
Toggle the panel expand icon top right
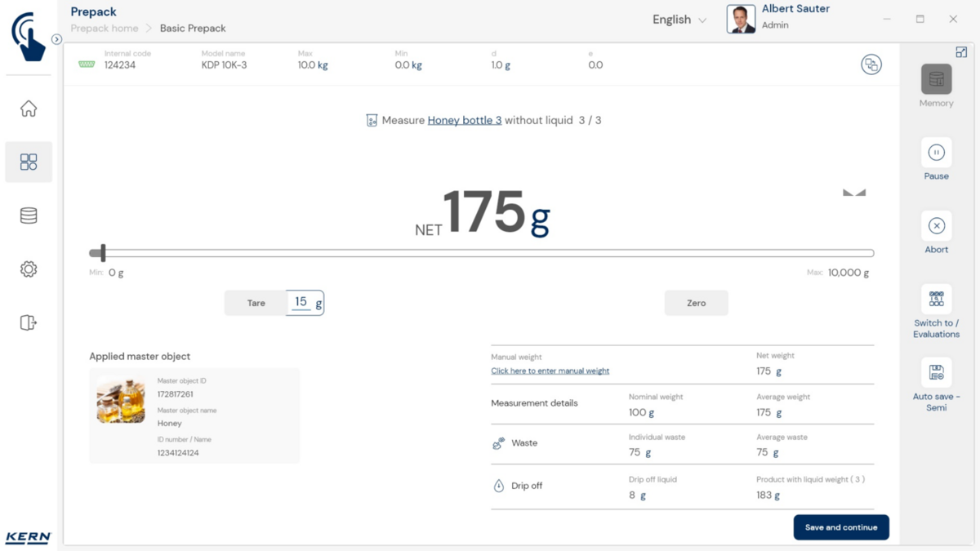tap(961, 52)
